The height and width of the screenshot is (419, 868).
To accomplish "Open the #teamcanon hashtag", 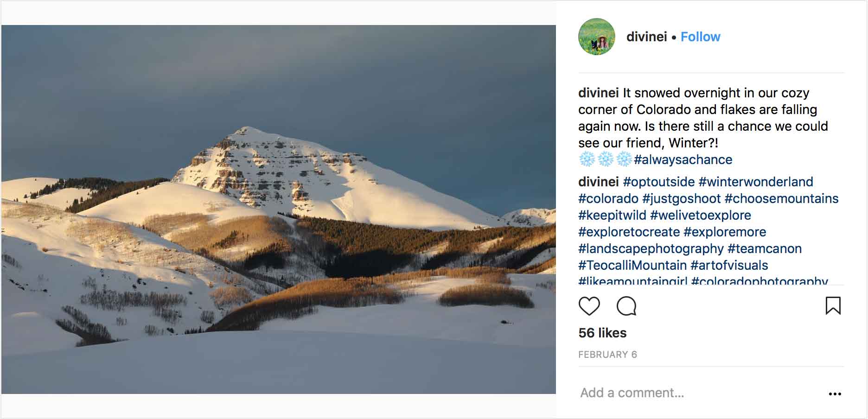I will coord(765,249).
